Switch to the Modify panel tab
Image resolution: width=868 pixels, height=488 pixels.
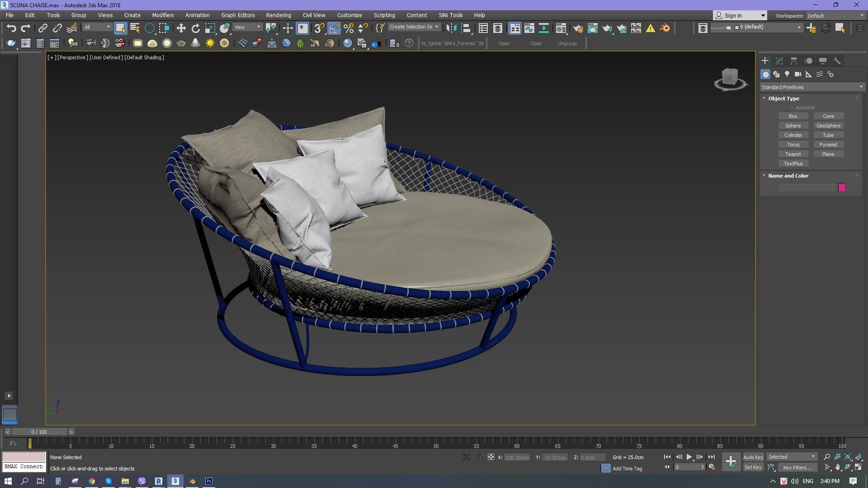(x=779, y=61)
